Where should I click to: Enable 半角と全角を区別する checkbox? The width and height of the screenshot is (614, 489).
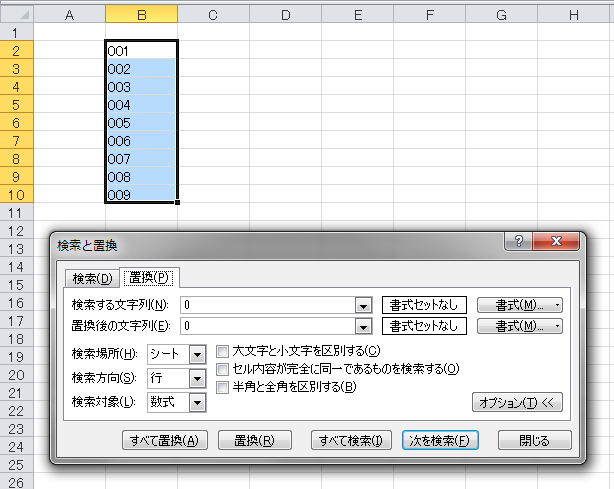(222, 387)
